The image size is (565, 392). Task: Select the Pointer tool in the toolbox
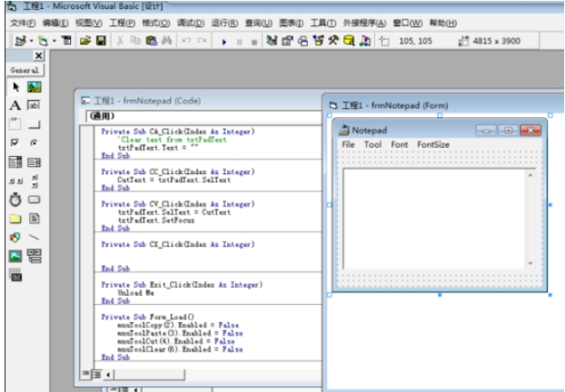(15, 87)
